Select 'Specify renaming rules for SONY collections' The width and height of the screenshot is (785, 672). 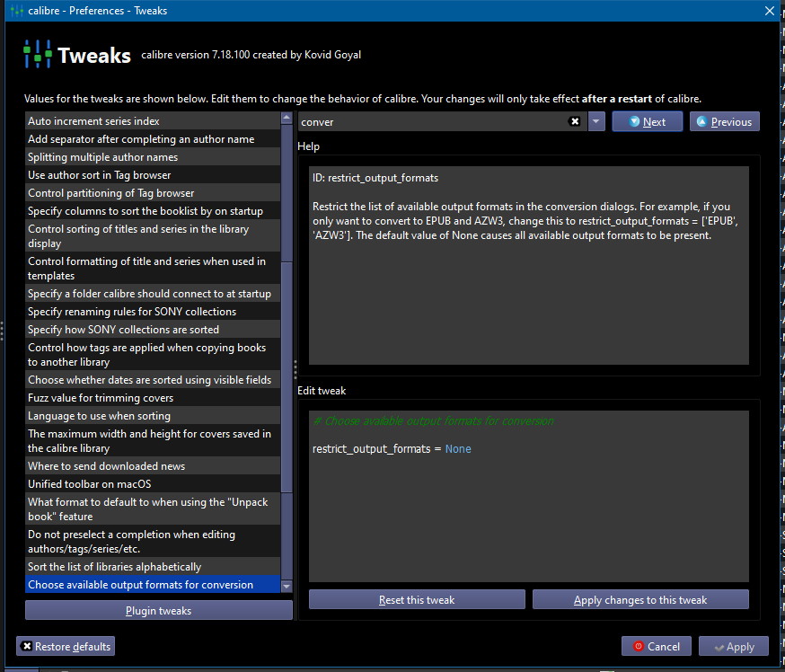(x=153, y=312)
